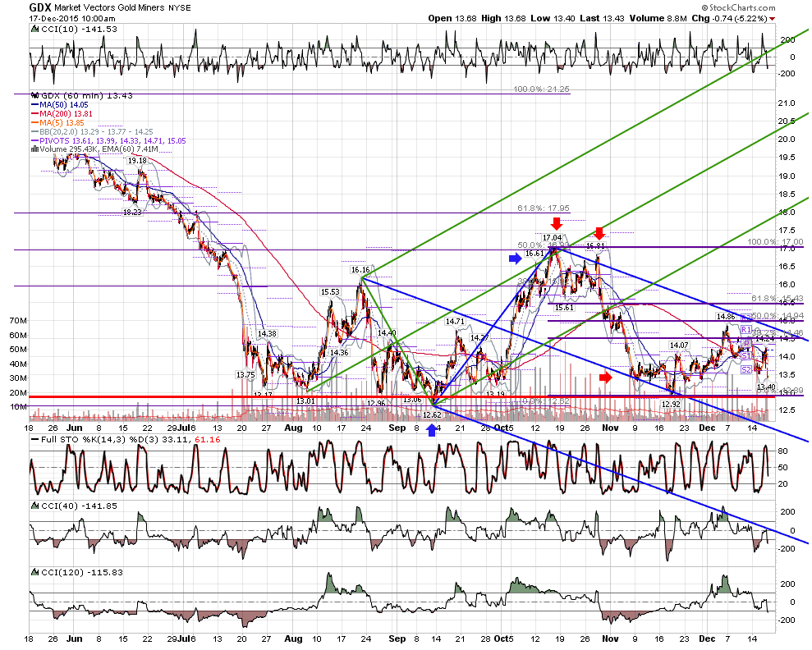The height and width of the screenshot is (650, 812).
Task: Select the GDX ticker symbol heading
Action: click(40, 7)
